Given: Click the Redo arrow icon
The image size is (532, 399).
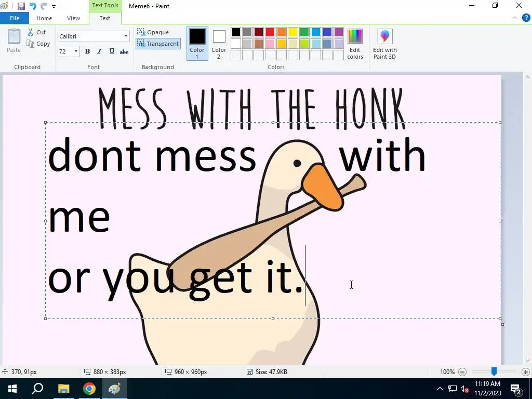Looking at the screenshot, I should point(44,6).
